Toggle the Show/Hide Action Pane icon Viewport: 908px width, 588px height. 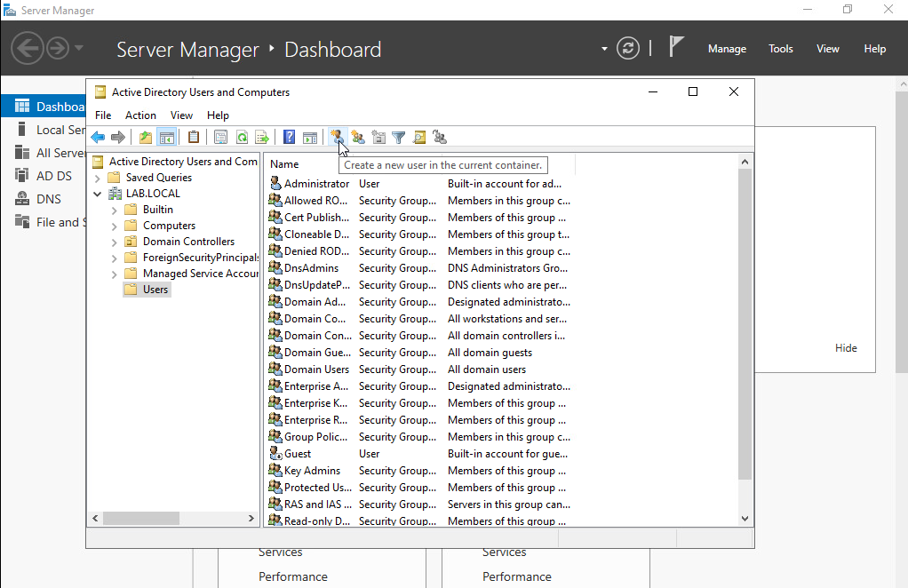[x=310, y=137]
